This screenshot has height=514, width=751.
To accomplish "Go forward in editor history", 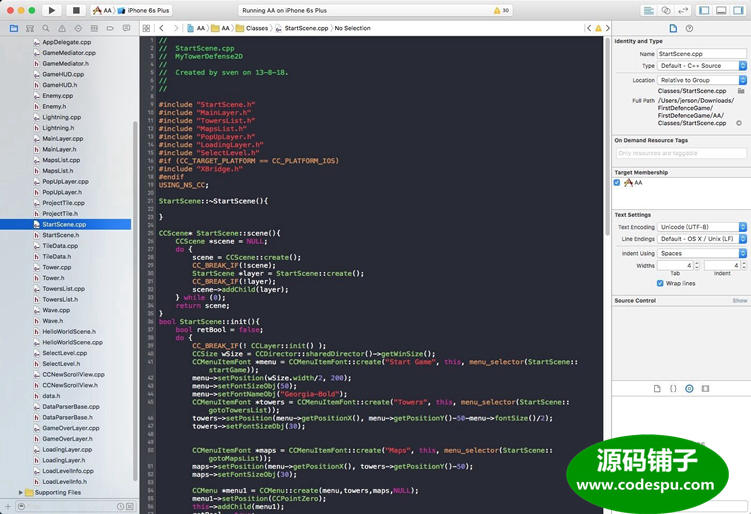I will pyautogui.click(x=176, y=28).
